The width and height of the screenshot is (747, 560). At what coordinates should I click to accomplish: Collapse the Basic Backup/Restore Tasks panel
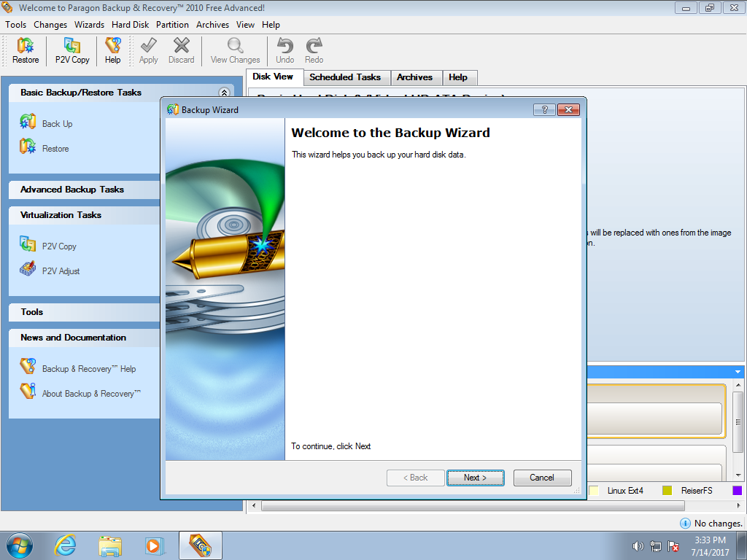pos(224,93)
